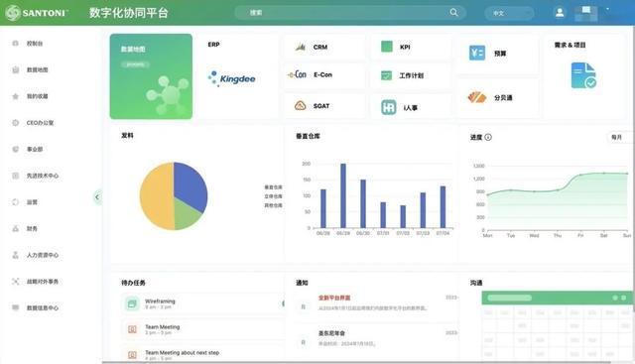Click the green slice of the pie chart
Screen dimensions: 635x364
[x=186, y=214]
